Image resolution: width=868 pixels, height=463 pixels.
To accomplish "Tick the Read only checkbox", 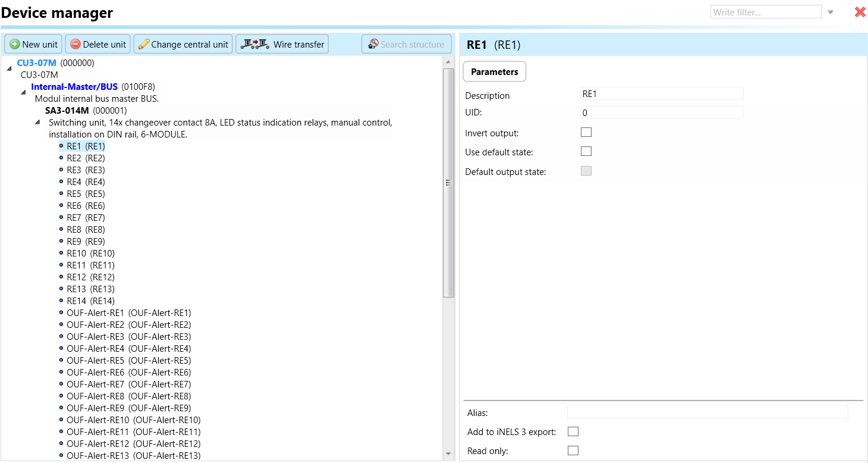I will 573,451.
